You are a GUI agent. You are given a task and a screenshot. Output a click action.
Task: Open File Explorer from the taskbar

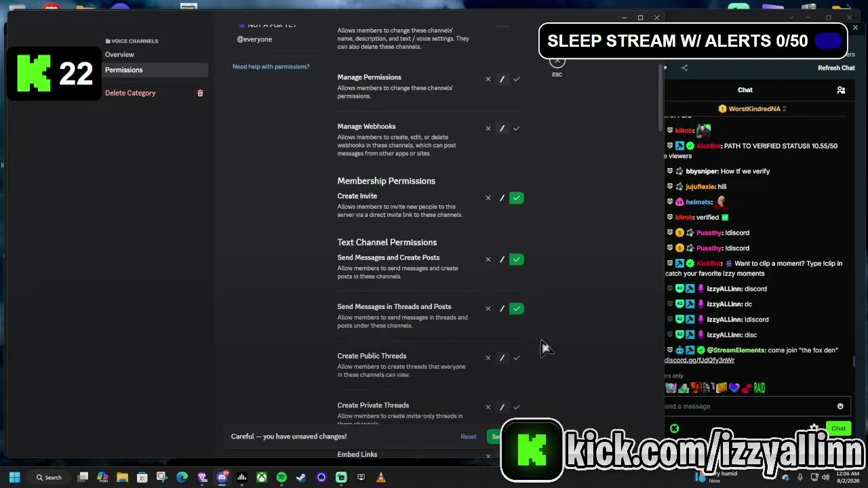[122, 477]
